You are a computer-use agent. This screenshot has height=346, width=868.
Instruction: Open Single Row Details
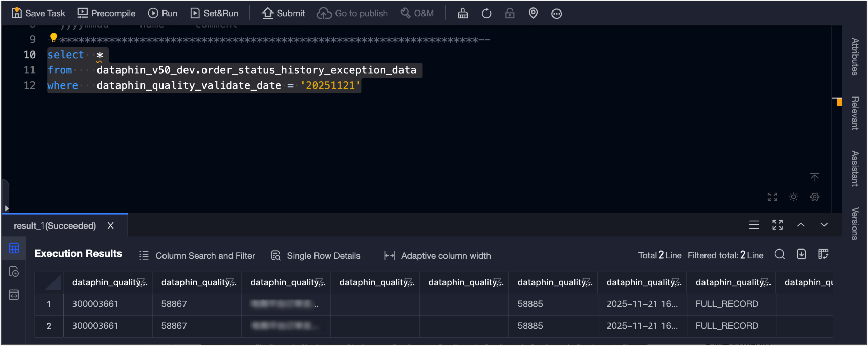click(316, 256)
